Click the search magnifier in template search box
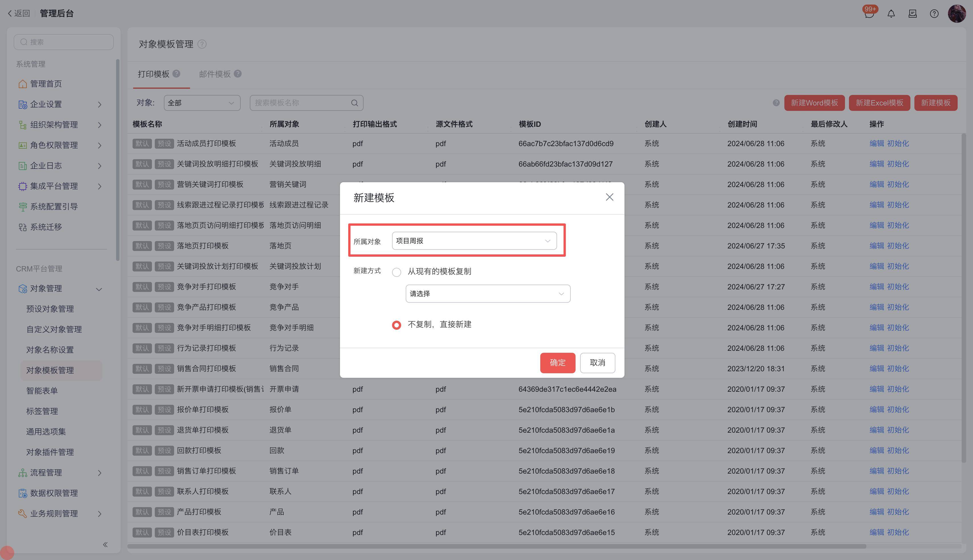This screenshot has height=560, width=973. coord(354,103)
